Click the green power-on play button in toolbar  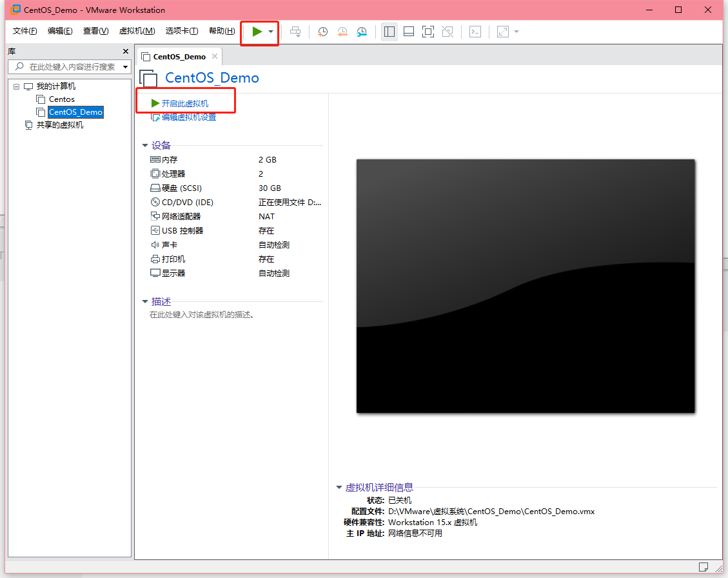[x=257, y=32]
